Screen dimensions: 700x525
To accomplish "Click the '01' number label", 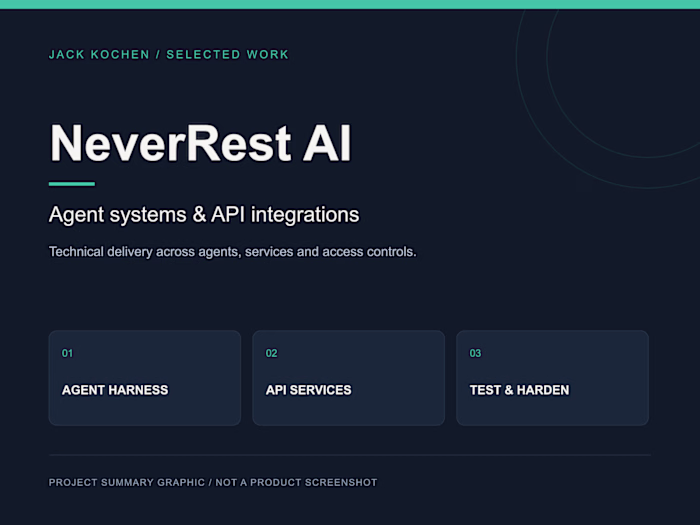I will [67, 354].
